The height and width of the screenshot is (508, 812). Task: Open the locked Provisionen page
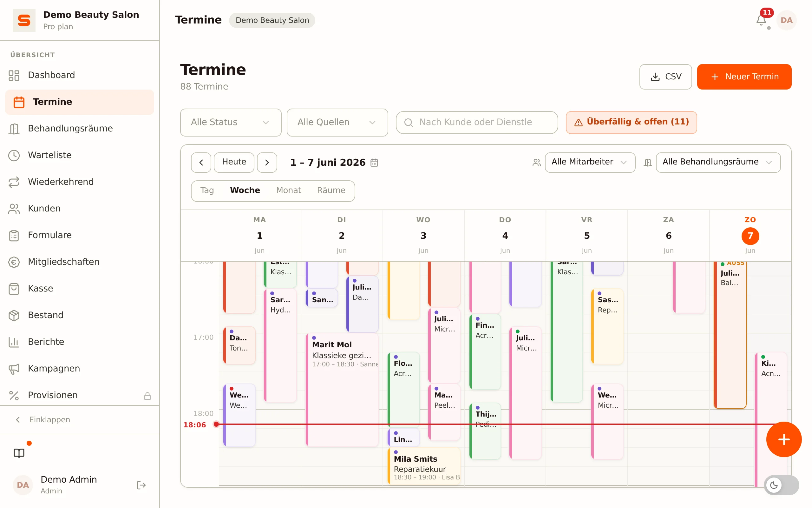point(80,395)
